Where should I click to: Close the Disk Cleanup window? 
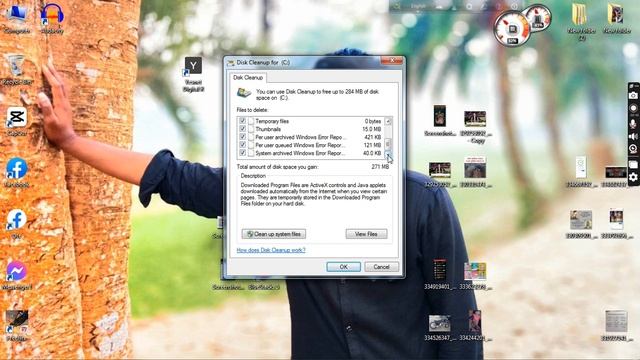391,61
